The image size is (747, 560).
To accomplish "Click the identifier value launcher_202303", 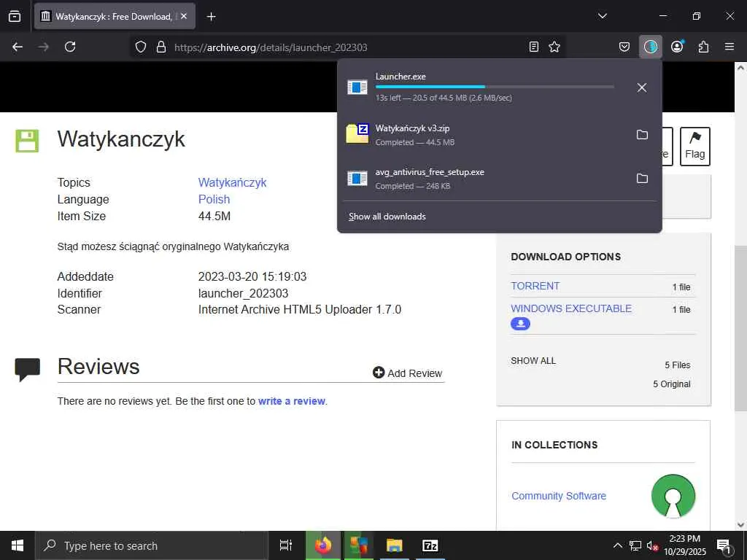I will (243, 293).
